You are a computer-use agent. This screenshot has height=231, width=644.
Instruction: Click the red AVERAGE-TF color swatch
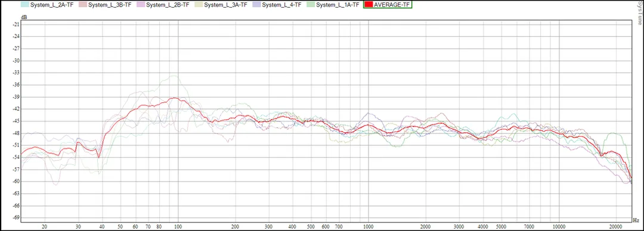(369, 5)
